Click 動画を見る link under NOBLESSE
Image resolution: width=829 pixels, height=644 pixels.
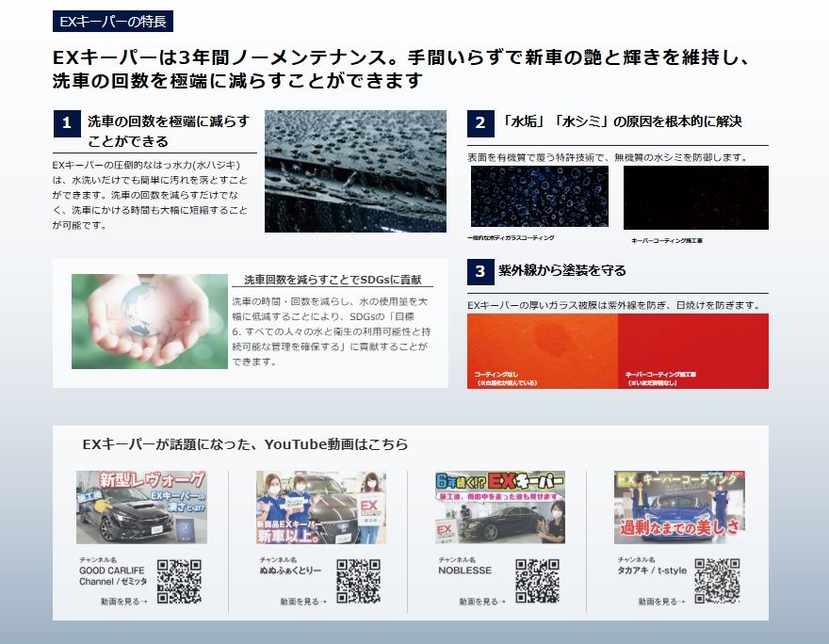click(481, 601)
